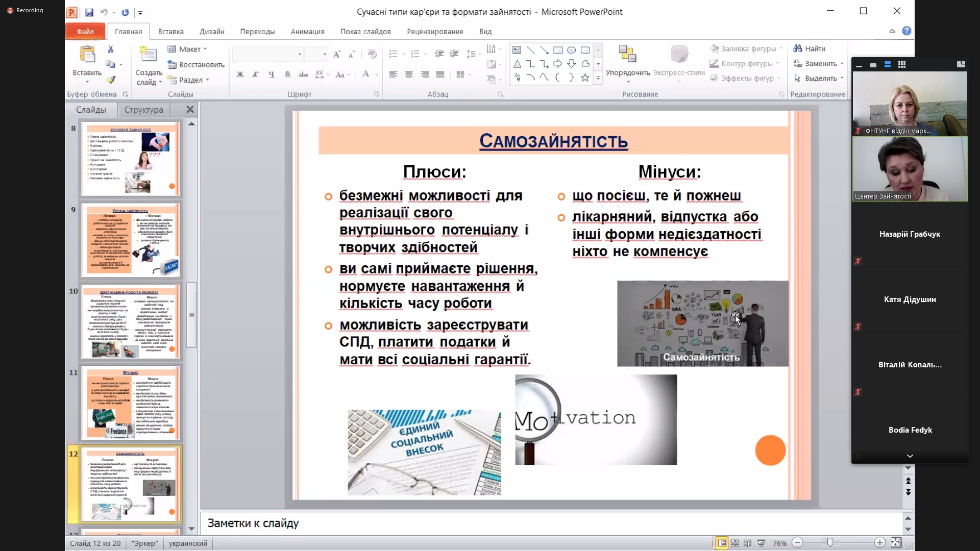Switch to Slide Sorter view icon

click(735, 543)
